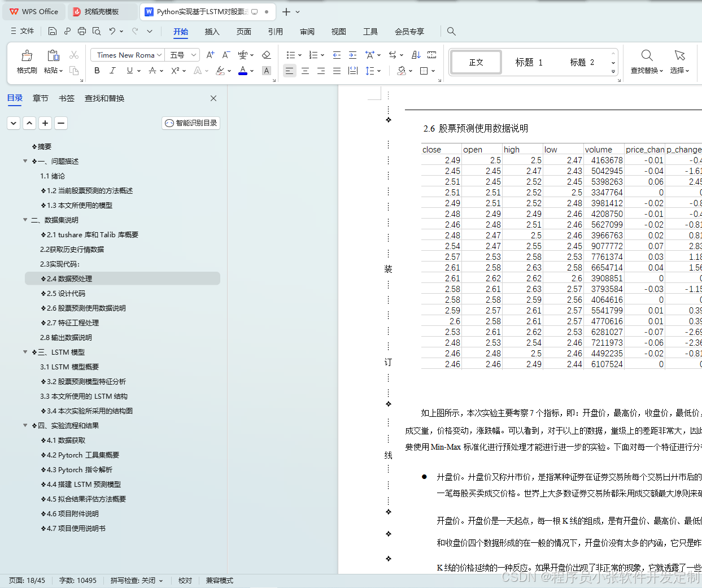Click the Search magnifier icon in ribbon tabs
This screenshot has width=702, height=588.
tap(451, 32)
